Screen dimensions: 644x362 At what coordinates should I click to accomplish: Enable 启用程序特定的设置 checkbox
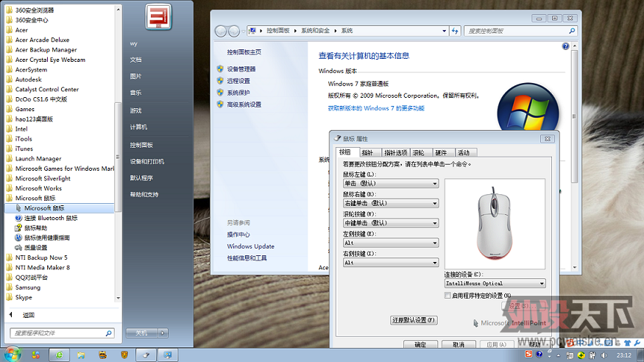447,296
